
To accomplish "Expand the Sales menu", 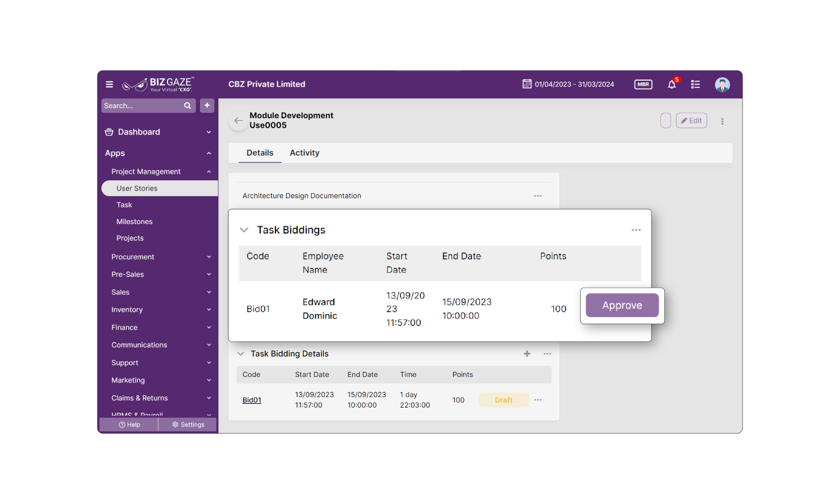I will [x=209, y=292].
